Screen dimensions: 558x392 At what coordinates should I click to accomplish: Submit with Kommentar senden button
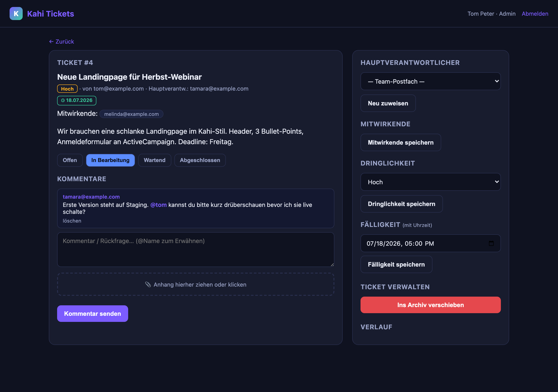[93, 314]
